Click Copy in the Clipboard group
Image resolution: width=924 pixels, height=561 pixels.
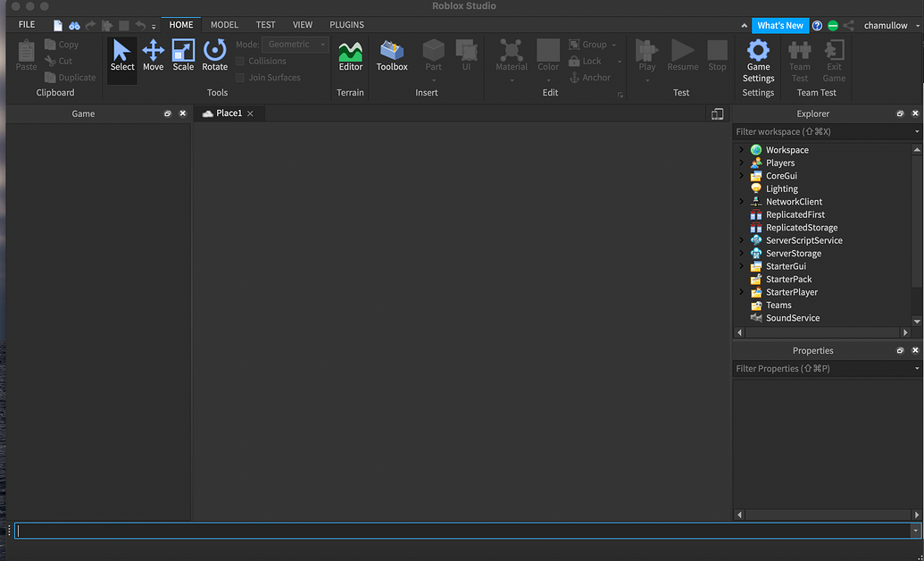pyautogui.click(x=62, y=45)
